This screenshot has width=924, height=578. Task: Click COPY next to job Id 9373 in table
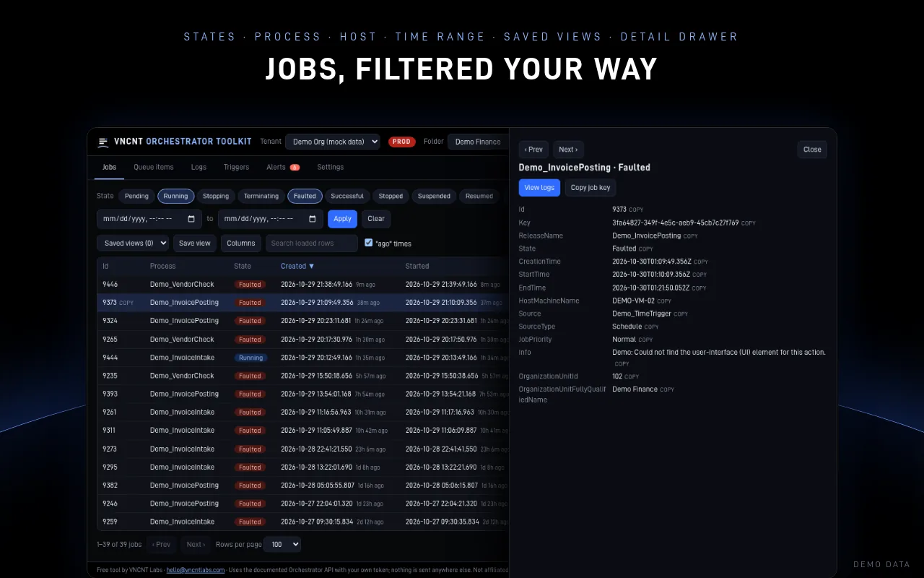pyautogui.click(x=126, y=303)
